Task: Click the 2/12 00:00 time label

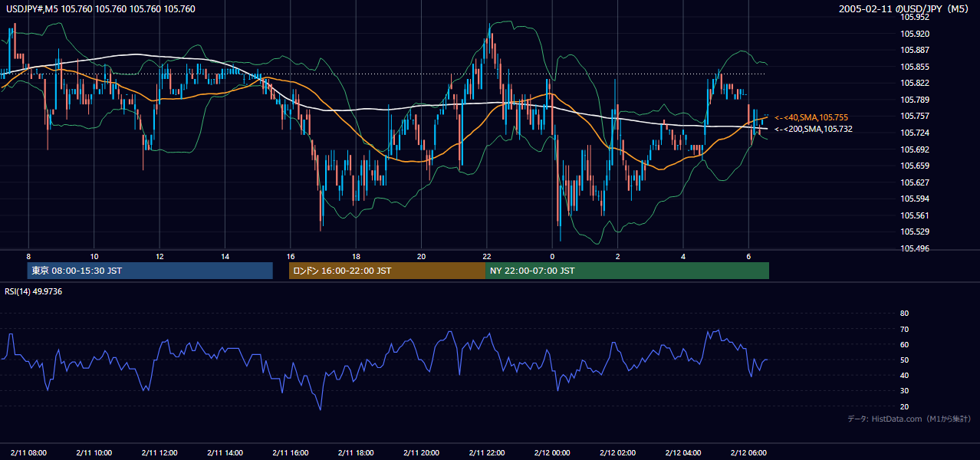Action: [x=552, y=452]
